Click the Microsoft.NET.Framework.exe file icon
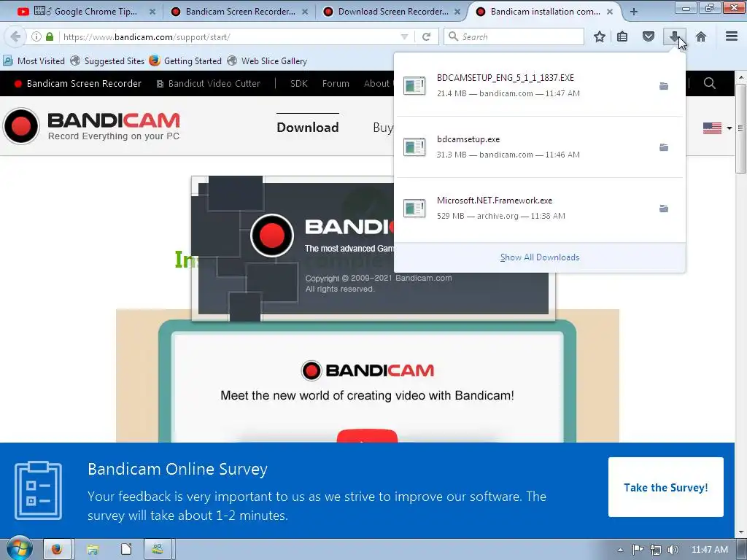This screenshot has height=560, width=747. (x=414, y=208)
